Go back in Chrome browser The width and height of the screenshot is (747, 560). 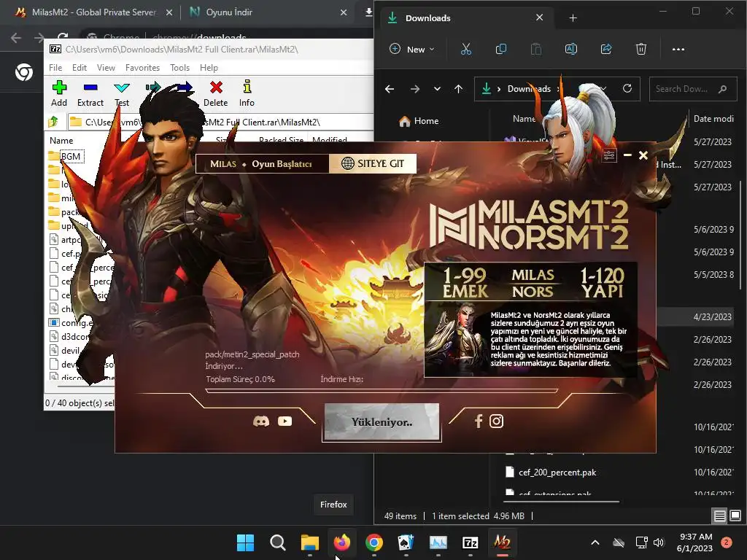(16, 38)
